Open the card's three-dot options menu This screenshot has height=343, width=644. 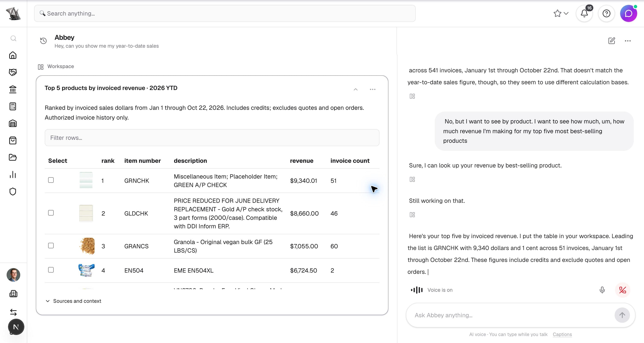coord(372,89)
